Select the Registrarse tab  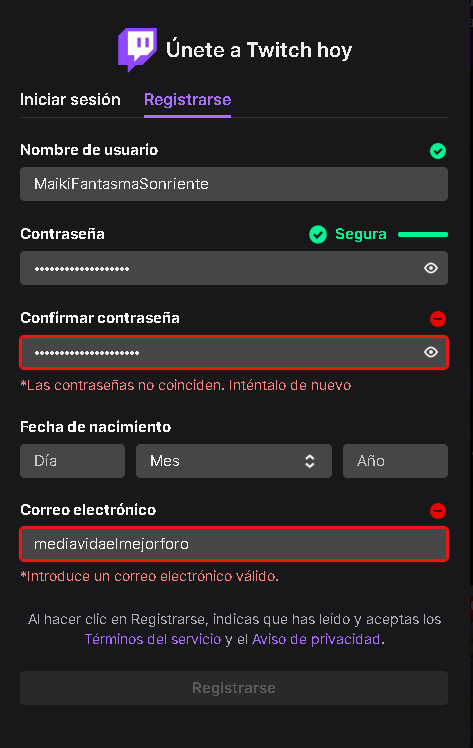coord(187,100)
